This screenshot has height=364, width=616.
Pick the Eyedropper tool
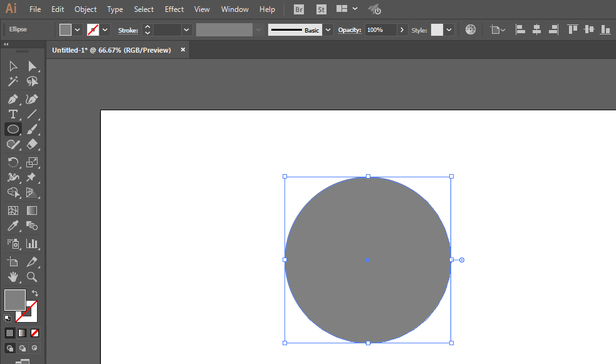(13, 226)
